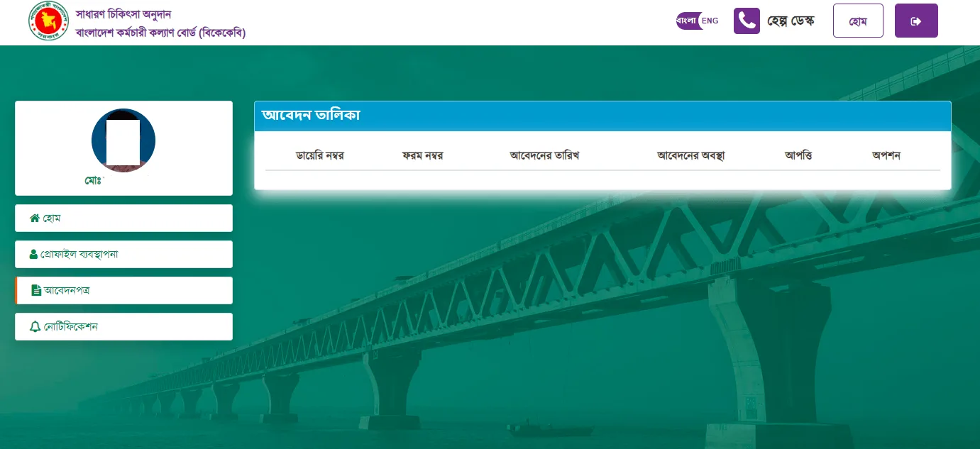Click the logout arrow icon button
The width and height of the screenshot is (980, 449).
(916, 21)
